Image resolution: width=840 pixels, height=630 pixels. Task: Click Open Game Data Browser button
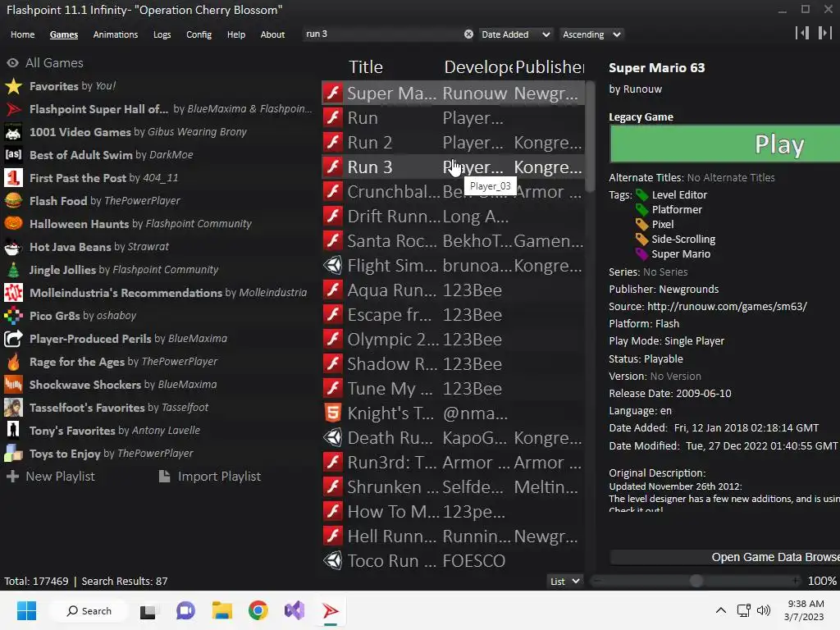[x=725, y=557]
